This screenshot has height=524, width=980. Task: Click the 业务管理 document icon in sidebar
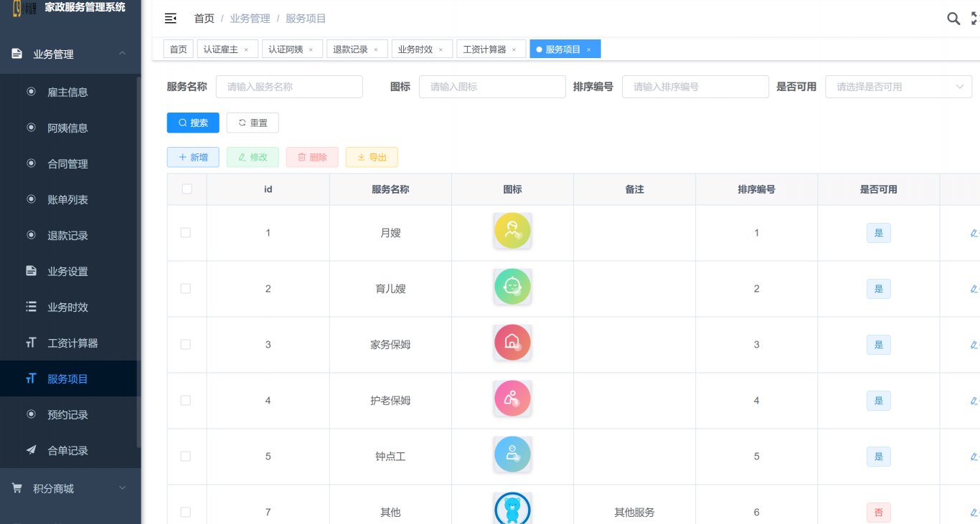(x=17, y=54)
